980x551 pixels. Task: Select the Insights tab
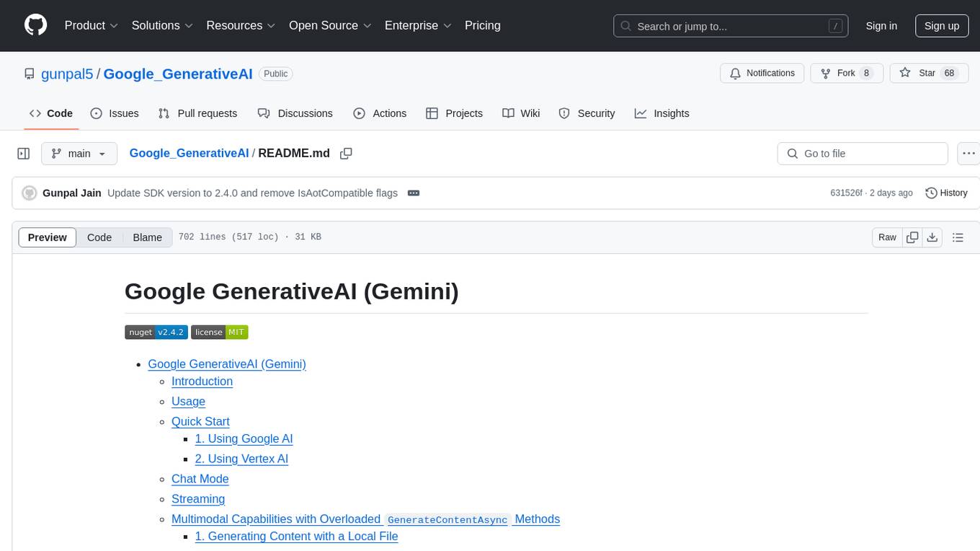click(x=661, y=113)
